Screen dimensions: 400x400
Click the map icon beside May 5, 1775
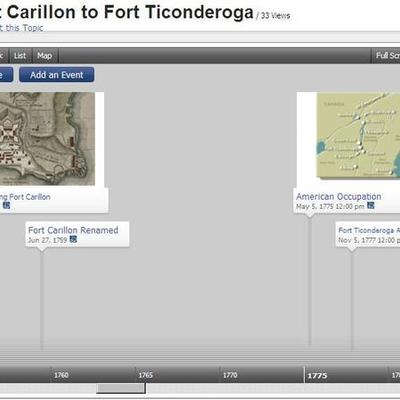371,206
